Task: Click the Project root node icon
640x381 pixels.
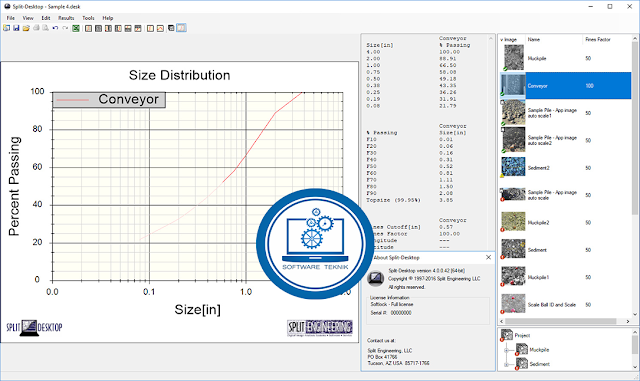Action: coord(507,335)
